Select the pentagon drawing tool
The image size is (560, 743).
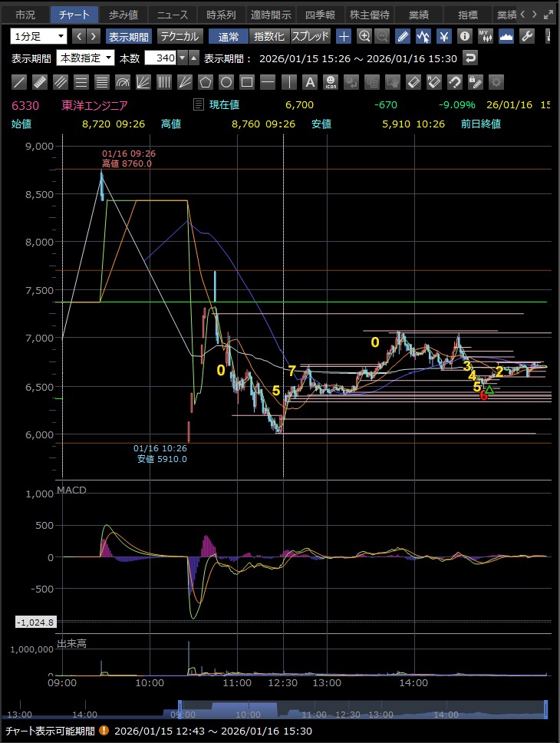pos(206,81)
